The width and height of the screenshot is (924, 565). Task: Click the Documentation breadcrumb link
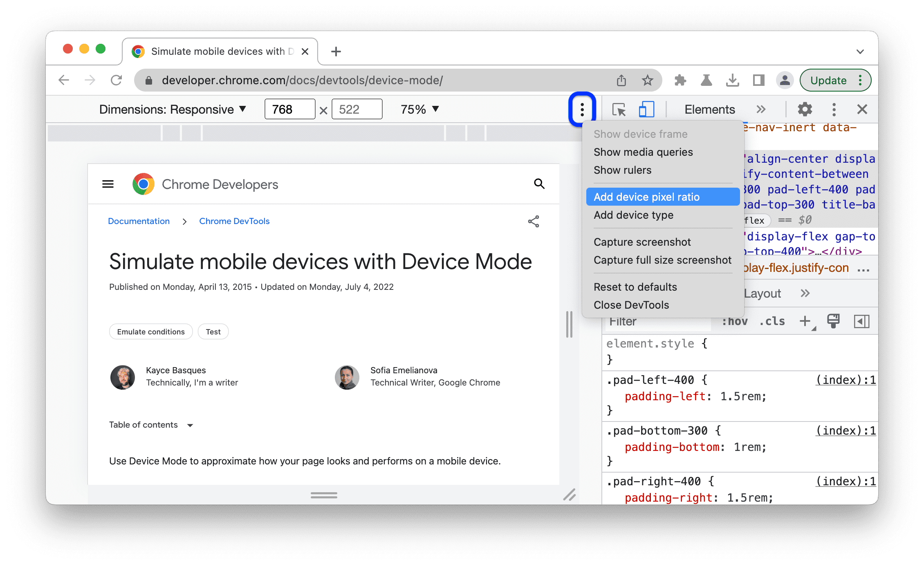(x=138, y=221)
